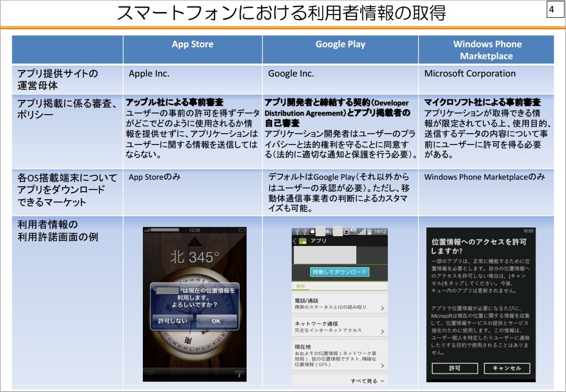The image size is (566, 392).
Task: Open the 現在地 permission row
Action: [x=339, y=356]
